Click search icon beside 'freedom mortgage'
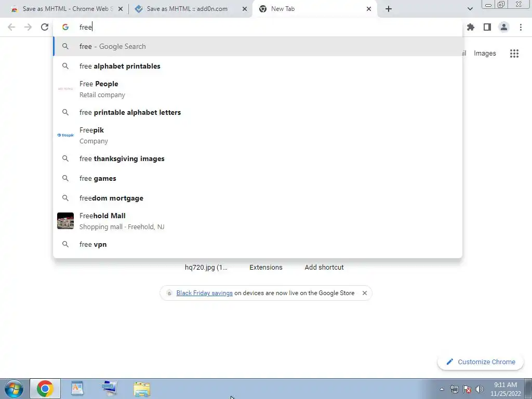The image size is (532, 399). click(x=65, y=198)
